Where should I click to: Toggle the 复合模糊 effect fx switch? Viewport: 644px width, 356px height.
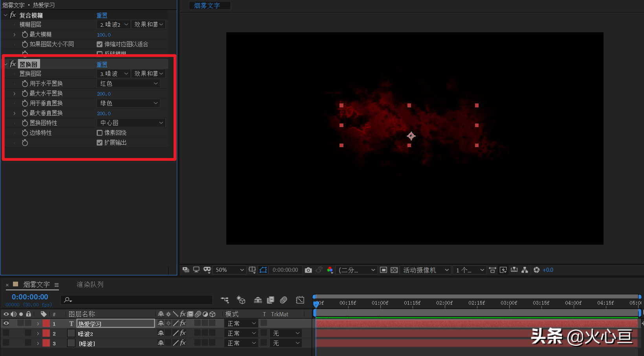click(13, 15)
